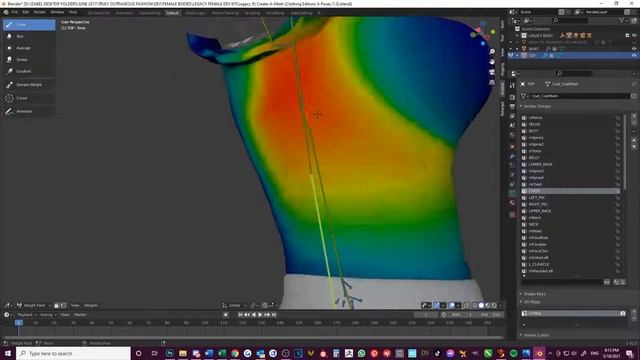Select the Blur brush tool
This screenshot has width=640, height=360.
29,36
